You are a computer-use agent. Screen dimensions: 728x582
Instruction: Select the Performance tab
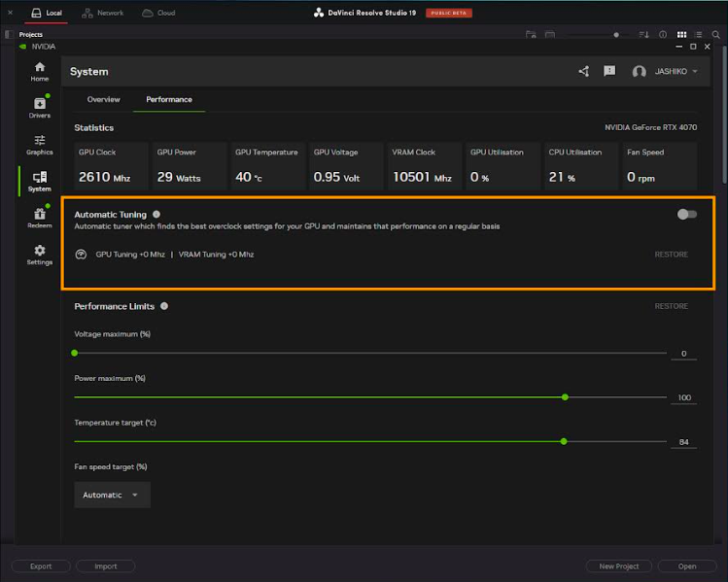pos(169,99)
